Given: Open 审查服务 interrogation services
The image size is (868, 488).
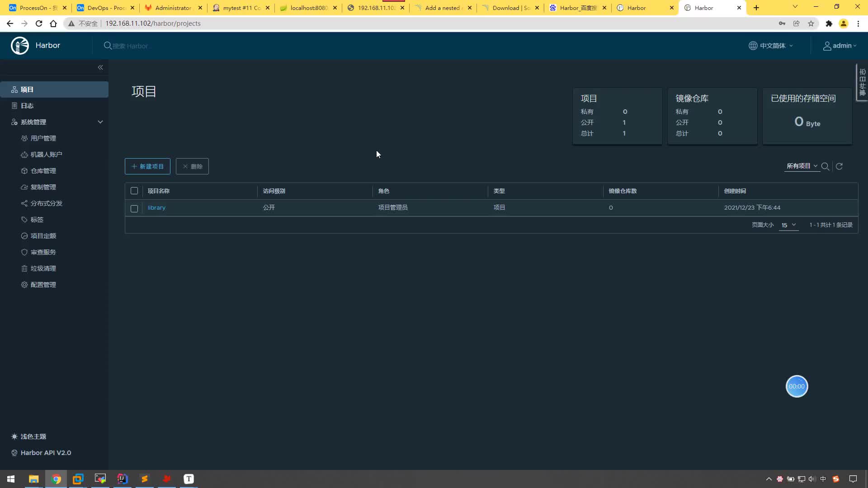Looking at the screenshot, I should [43, 252].
